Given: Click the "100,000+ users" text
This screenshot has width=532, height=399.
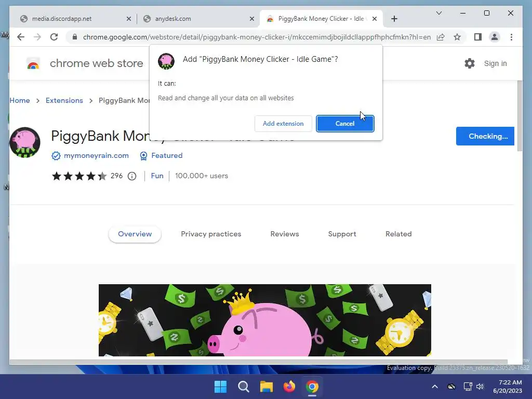Looking at the screenshot, I should point(202,176).
